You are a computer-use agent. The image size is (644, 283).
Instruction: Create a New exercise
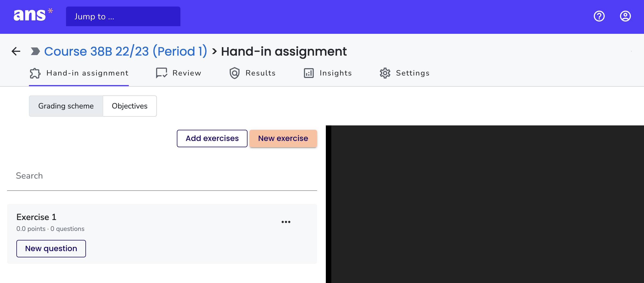click(x=283, y=138)
